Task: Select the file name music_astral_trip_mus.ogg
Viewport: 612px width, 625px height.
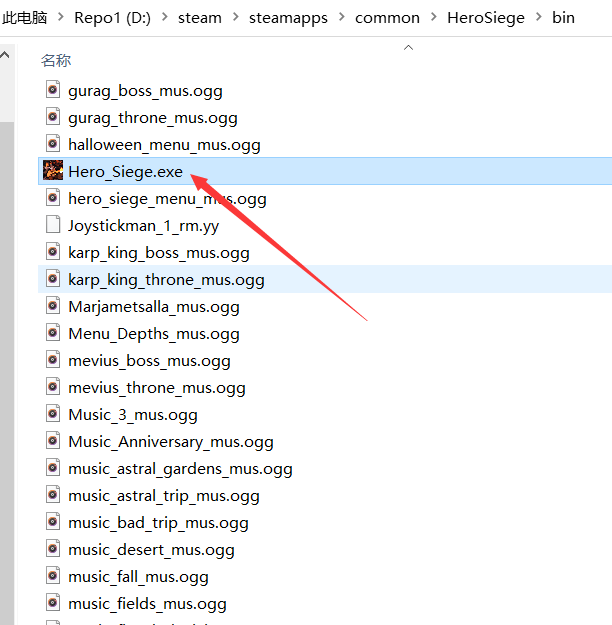Action: pos(163,496)
